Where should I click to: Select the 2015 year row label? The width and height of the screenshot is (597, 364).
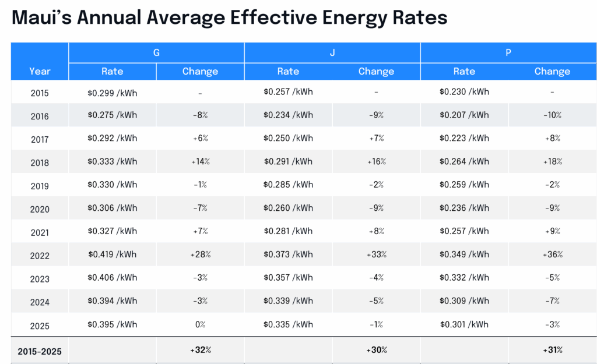[x=40, y=93]
